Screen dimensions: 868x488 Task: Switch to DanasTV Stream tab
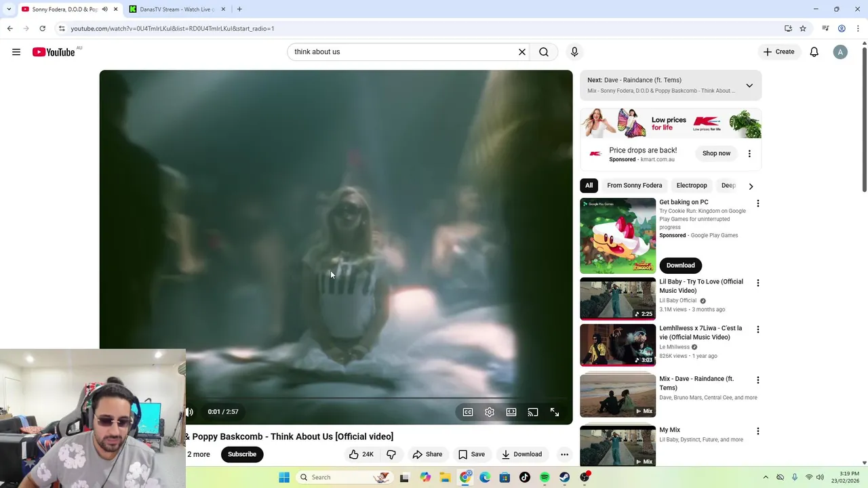pos(178,9)
